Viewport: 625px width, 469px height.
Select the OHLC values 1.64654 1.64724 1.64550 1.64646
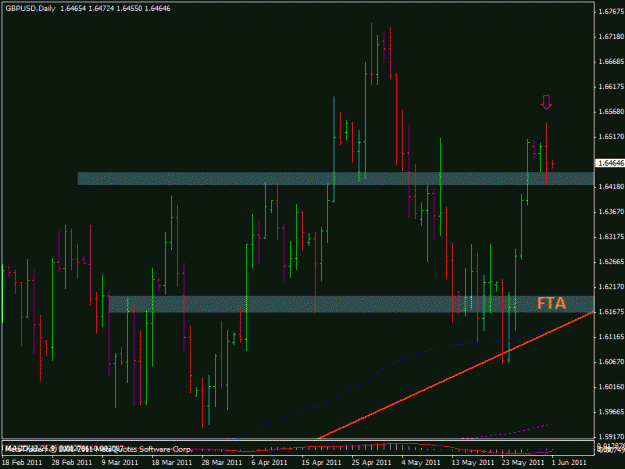pyautogui.click(x=115, y=8)
